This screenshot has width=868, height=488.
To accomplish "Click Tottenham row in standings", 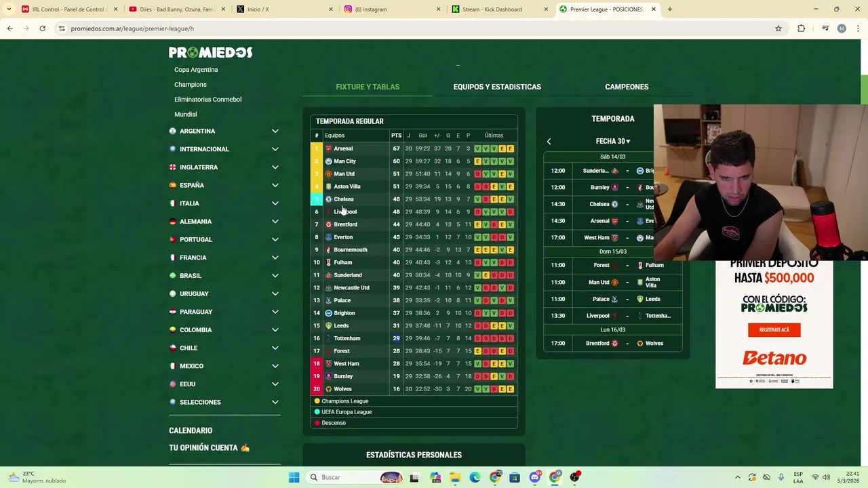I will 414,338.
